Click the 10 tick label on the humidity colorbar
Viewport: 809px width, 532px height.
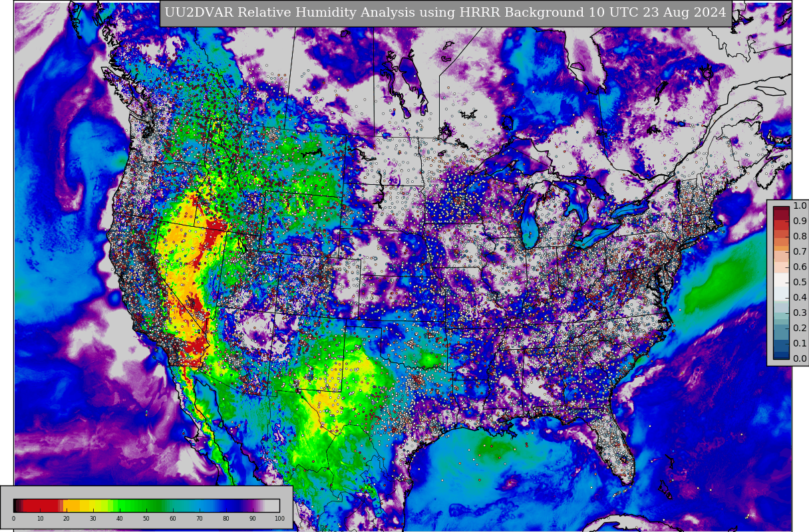pos(40,519)
